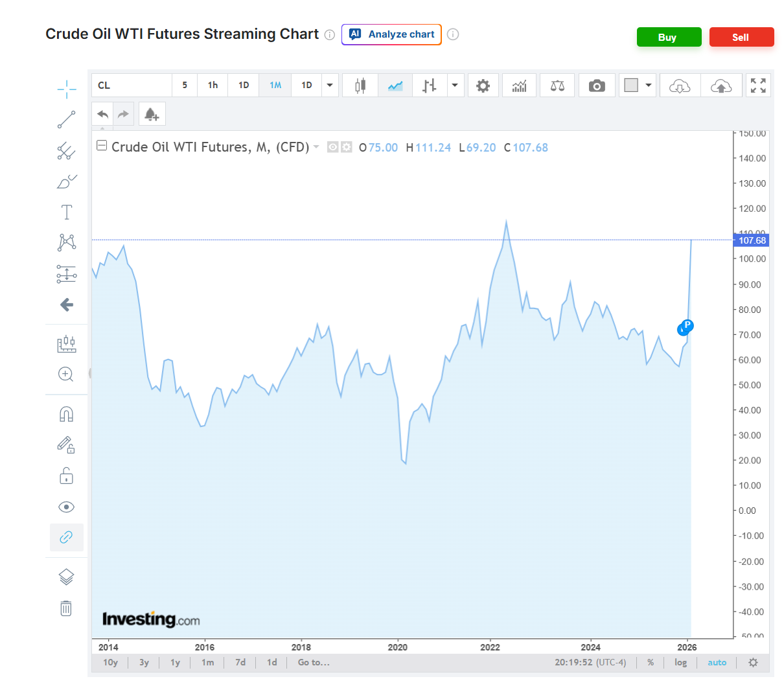The width and height of the screenshot is (784, 679).
Task: Click the trash can remove drawings icon
Action: tap(66, 608)
